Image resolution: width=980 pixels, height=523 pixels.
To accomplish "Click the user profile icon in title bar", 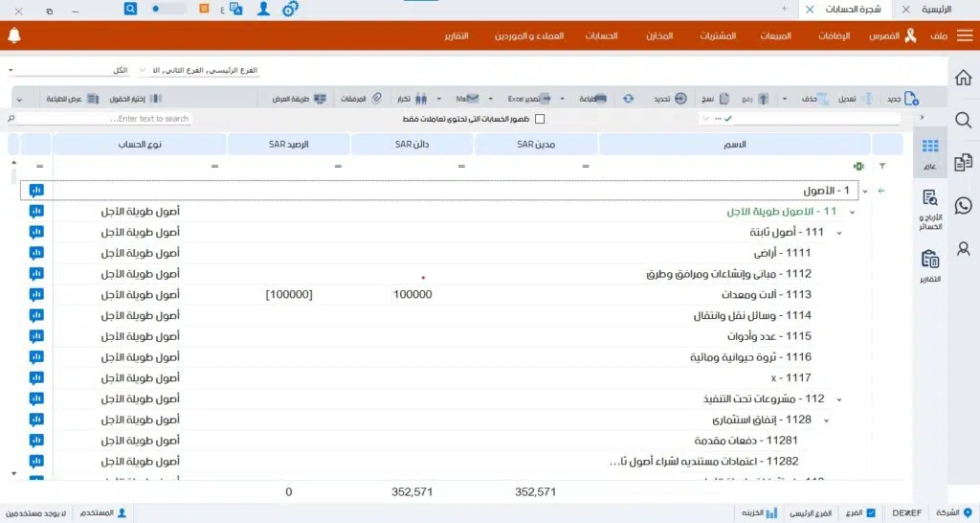I will point(264,9).
